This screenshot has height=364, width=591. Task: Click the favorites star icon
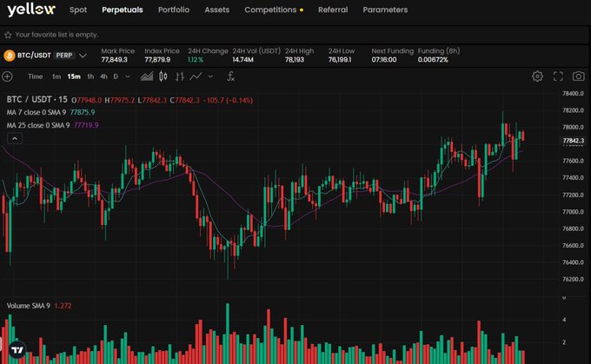(8, 35)
